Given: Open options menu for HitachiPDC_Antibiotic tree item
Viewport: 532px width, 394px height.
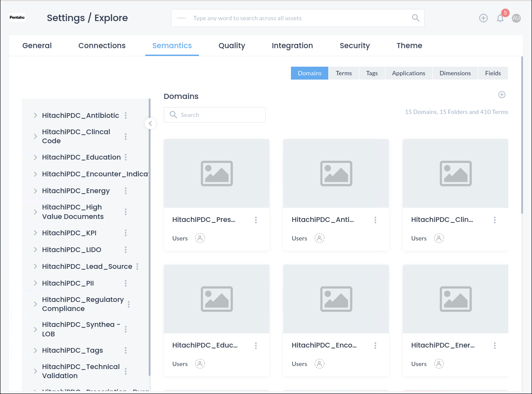Looking at the screenshot, I should [125, 115].
